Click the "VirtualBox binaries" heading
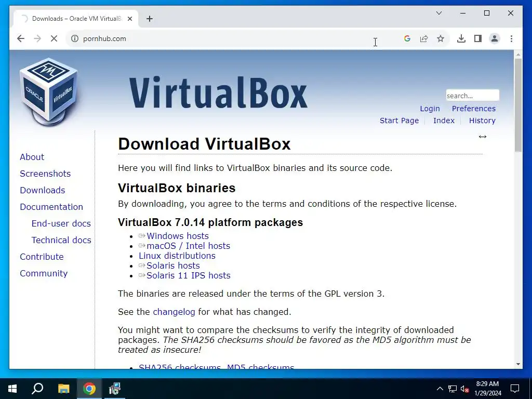 pyautogui.click(x=177, y=188)
